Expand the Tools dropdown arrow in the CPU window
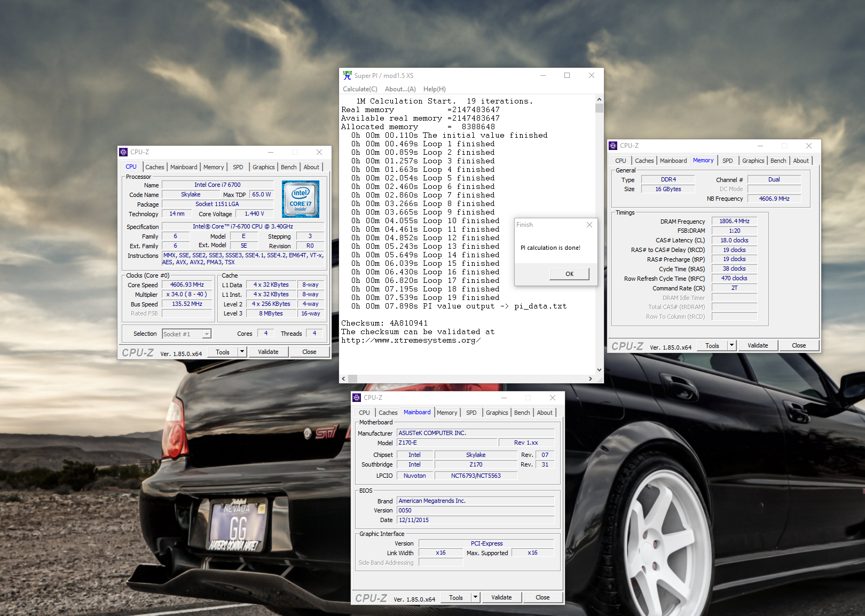The width and height of the screenshot is (865, 616). pos(242,352)
